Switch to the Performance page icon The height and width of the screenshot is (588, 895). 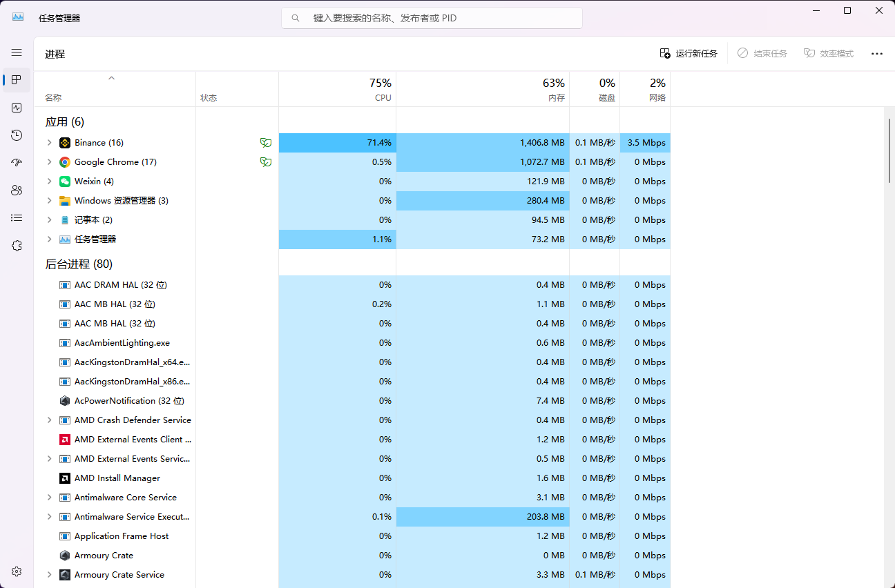[x=17, y=108]
